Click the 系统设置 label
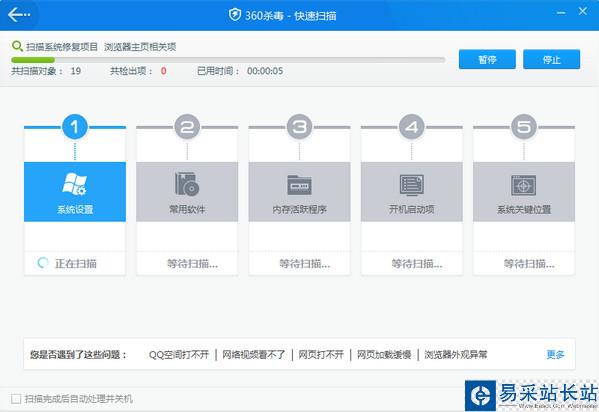 coord(74,209)
